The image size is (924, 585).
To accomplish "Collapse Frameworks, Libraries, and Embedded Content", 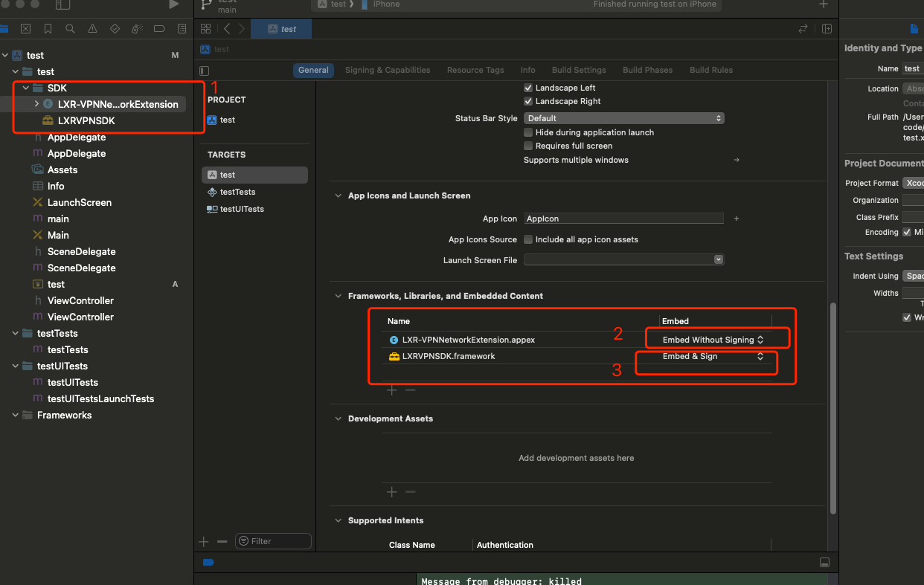I will pyautogui.click(x=339, y=296).
